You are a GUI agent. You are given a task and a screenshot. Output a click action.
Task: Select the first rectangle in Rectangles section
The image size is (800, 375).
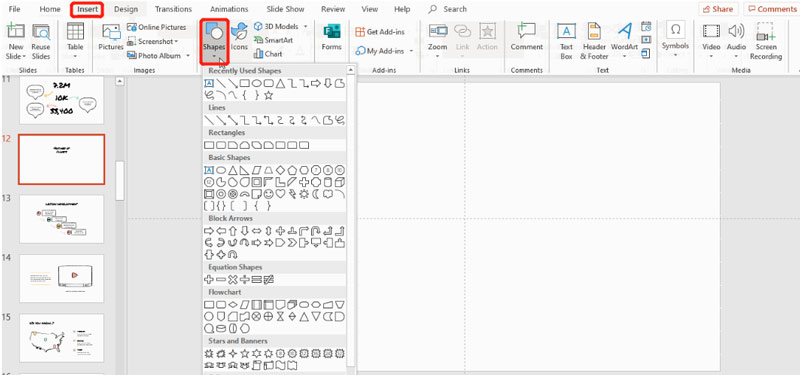209,145
